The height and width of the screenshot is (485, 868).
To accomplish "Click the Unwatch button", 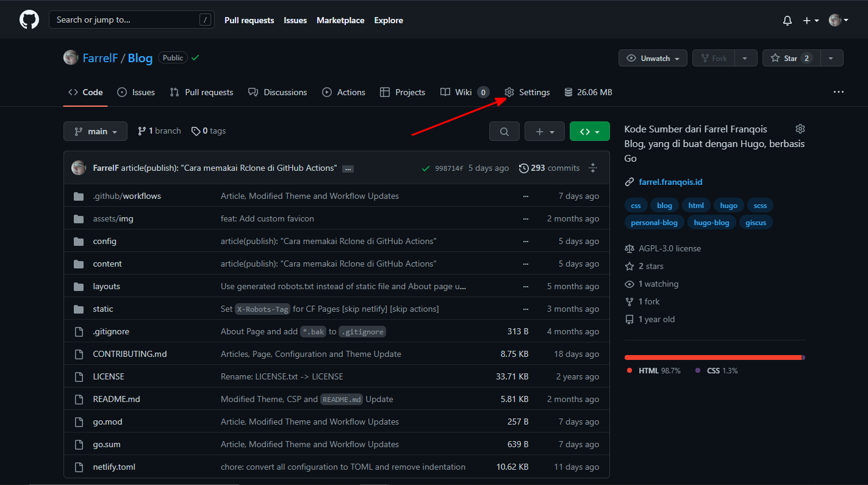I will 653,58.
